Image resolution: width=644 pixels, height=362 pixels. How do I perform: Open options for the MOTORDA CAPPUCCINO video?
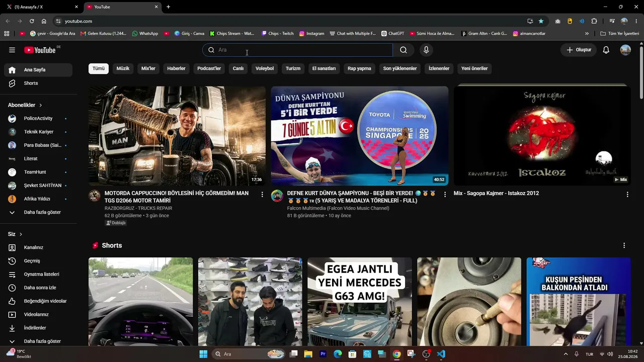coord(262,194)
